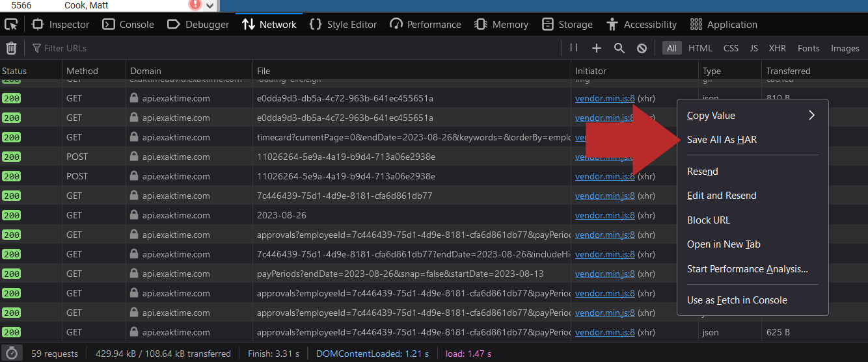Screen dimensions: 868x362
Task: Open vendor.min.js:8 link in payPeriods row
Action: pos(604,274)
